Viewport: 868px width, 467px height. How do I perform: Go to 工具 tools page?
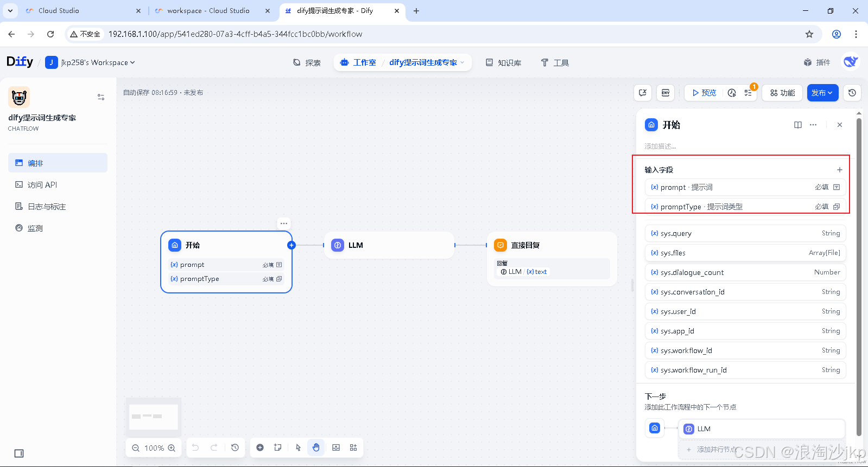(x=555, y=62)
